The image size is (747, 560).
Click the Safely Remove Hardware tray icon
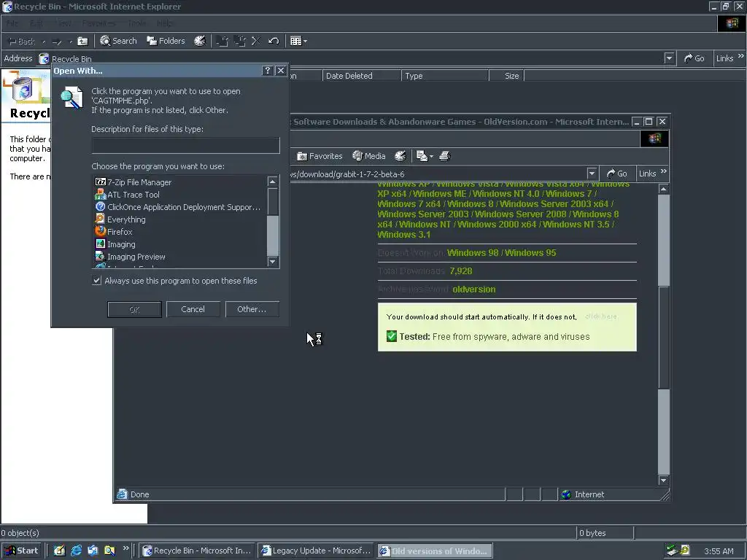672,551
